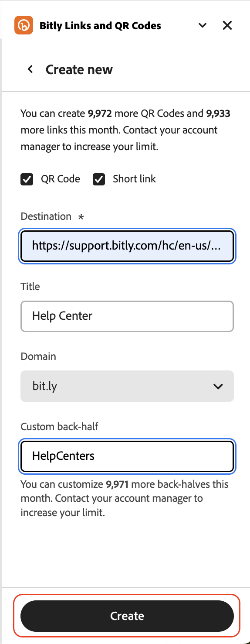Focus the Destination URL field
The width and height of the screenshot is (250, 644).
(127, 247)
